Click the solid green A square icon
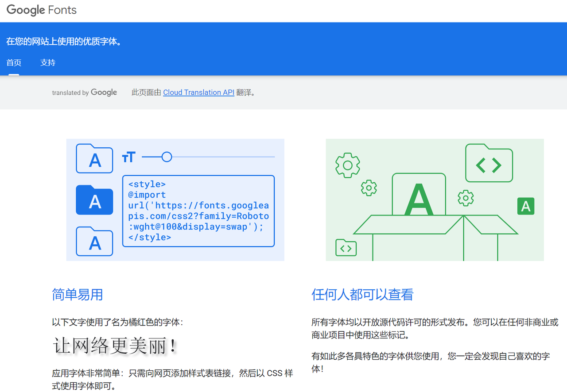The height and width of the screenshot is (392, 567). tap(526, 206)
